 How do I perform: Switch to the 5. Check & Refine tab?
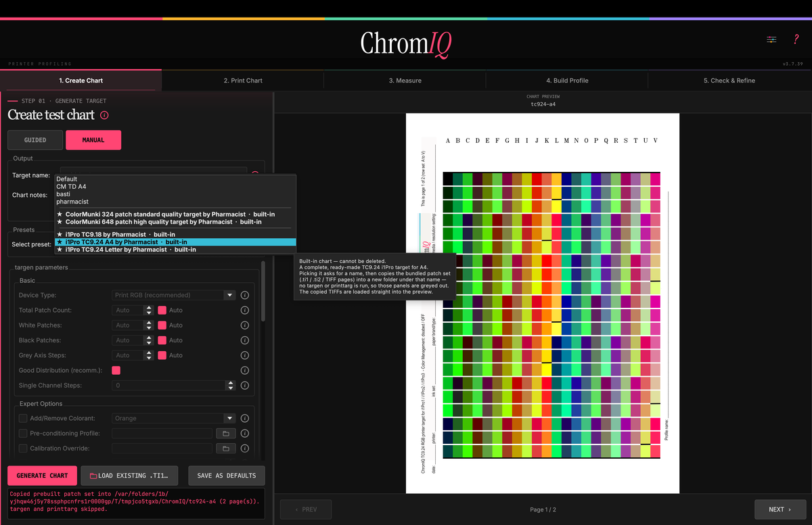tap(729, 81)
